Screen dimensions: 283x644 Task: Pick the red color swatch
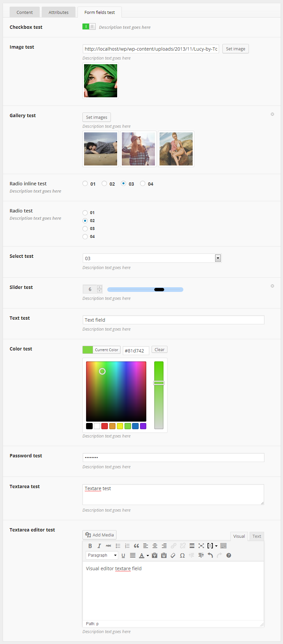point(105,426)
